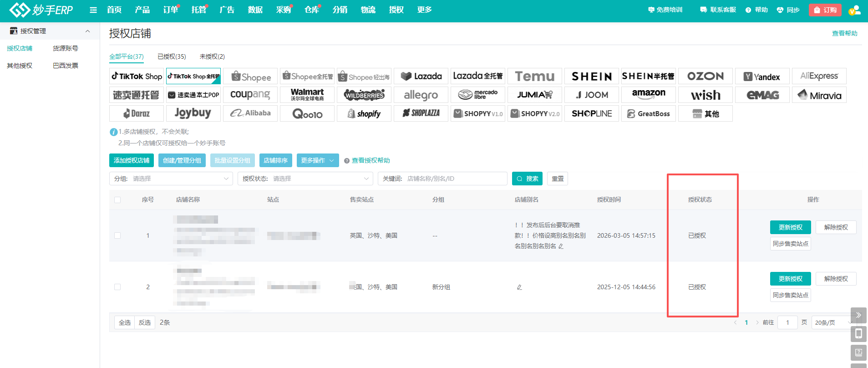
Task: Click 同步售卖站点 for store row 1
Action: click(791, 244)
